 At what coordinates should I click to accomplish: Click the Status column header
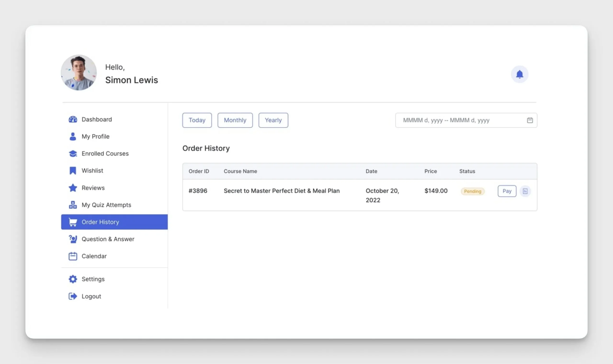(x=467, y=171)
